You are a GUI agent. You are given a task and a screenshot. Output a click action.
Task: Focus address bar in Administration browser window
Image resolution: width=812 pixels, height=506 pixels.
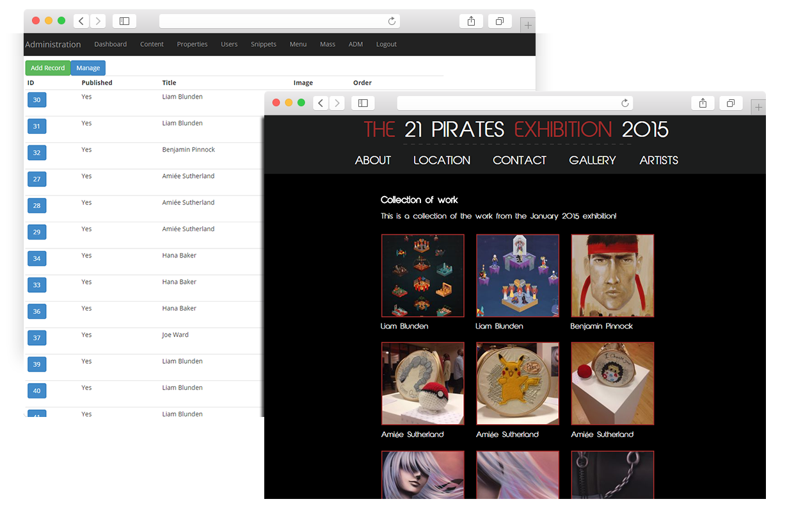click(x=280, y=21)
